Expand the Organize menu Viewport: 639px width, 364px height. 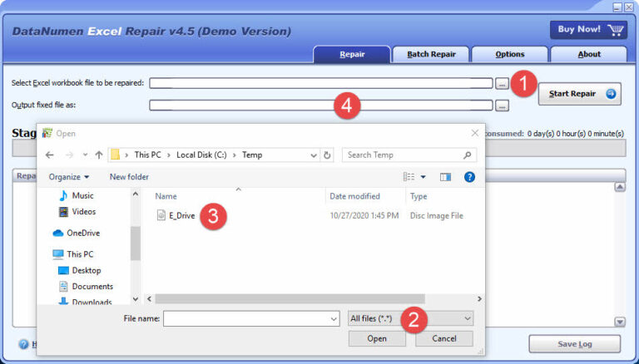[x=69, y=176]
